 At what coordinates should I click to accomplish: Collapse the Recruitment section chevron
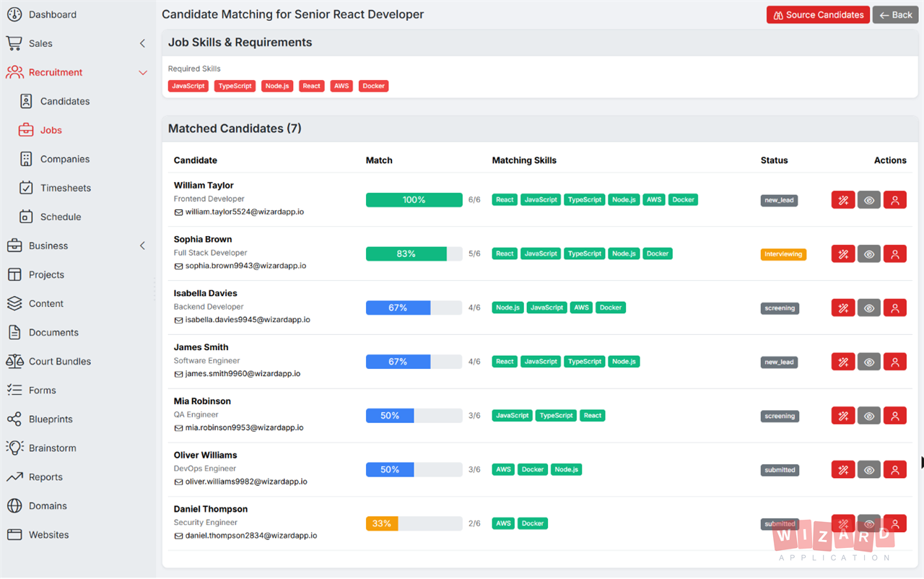[x=142, y=72]
